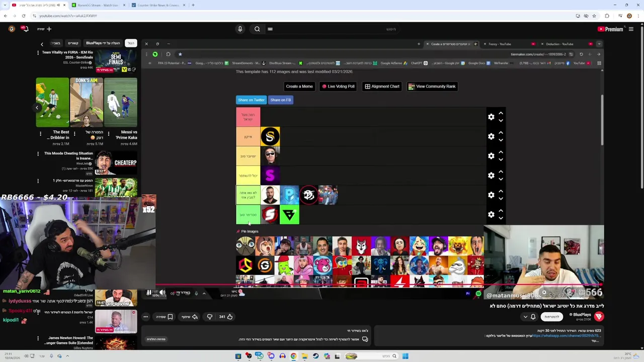Image resolution: width=644 pixels, height=362 pixels.
Task: Open the Mooda Cheating Situation video
Action: pyautogui.click(x=116, y=163)
